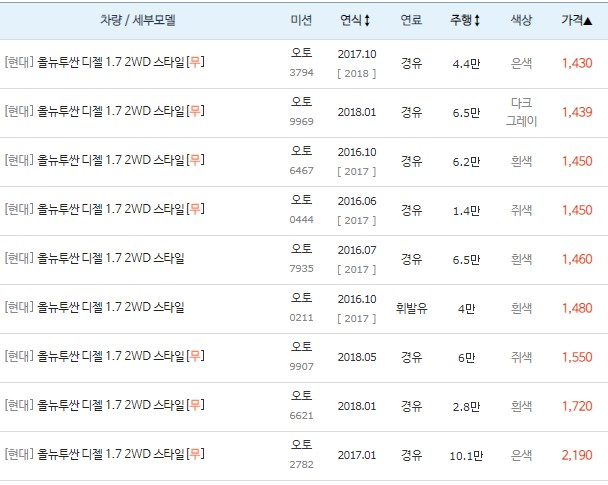Screen dimensions: 608x485
Task: Click the 차량 / 세부모델 column header
Action: click(x=138, y=20)
